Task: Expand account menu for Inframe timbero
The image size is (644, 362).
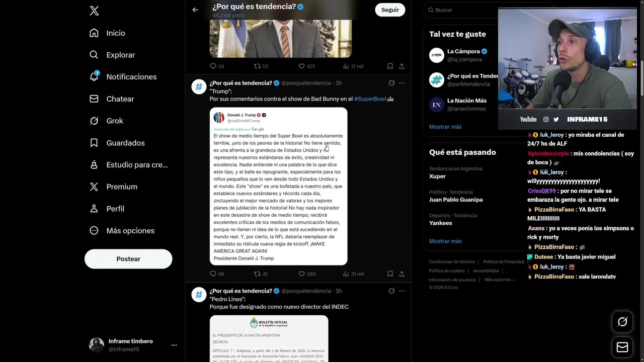Action: 174,345
